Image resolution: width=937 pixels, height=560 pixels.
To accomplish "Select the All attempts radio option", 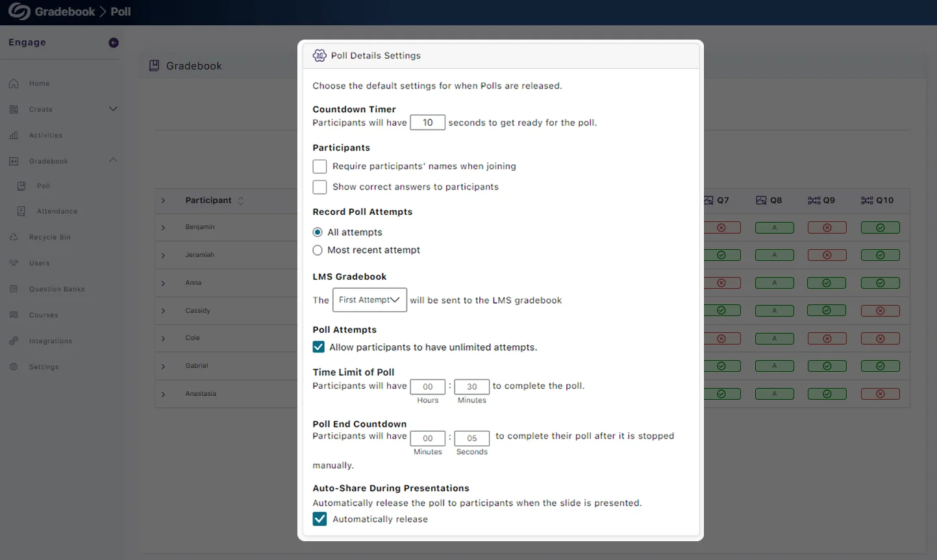I will click(318, 232).
